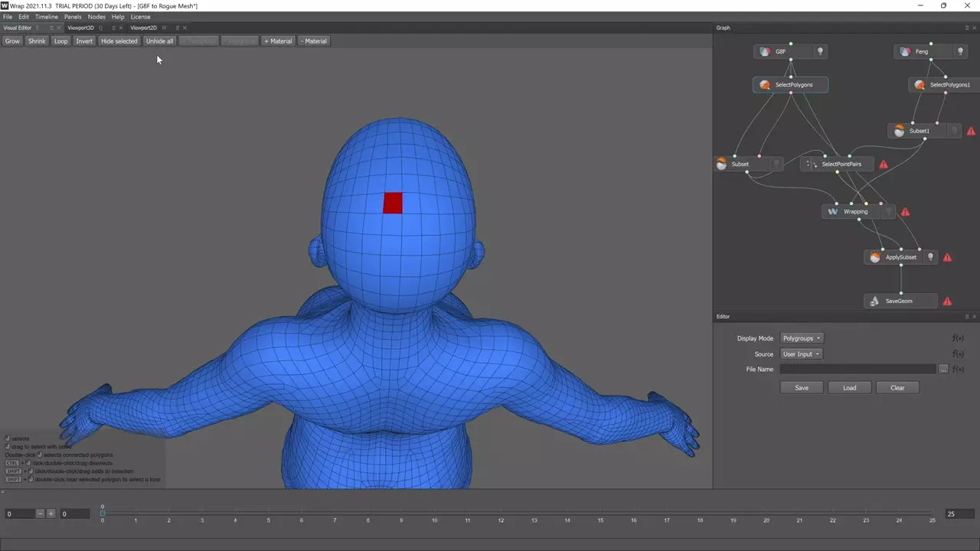This screenshot has height=551, width=980.
Task: Click the Wrapping node icon in graph
Action: (x=833, y=212)
